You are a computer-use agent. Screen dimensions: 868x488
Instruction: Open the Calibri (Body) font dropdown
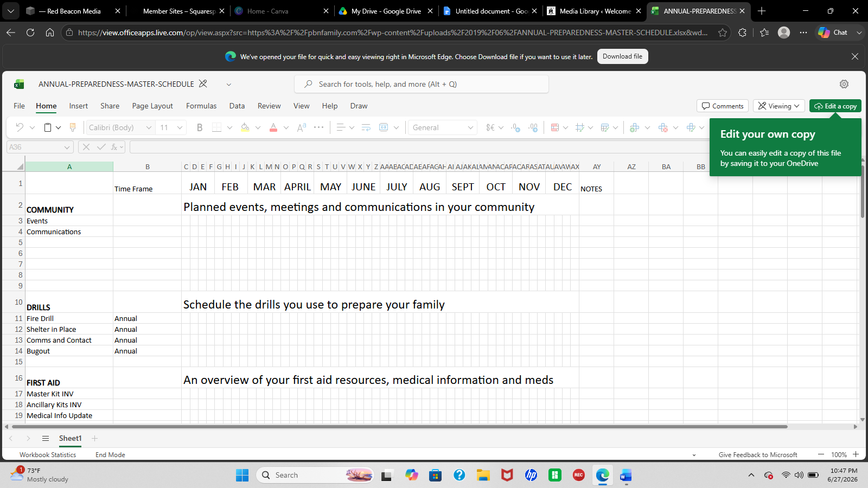tap(149, 127)
